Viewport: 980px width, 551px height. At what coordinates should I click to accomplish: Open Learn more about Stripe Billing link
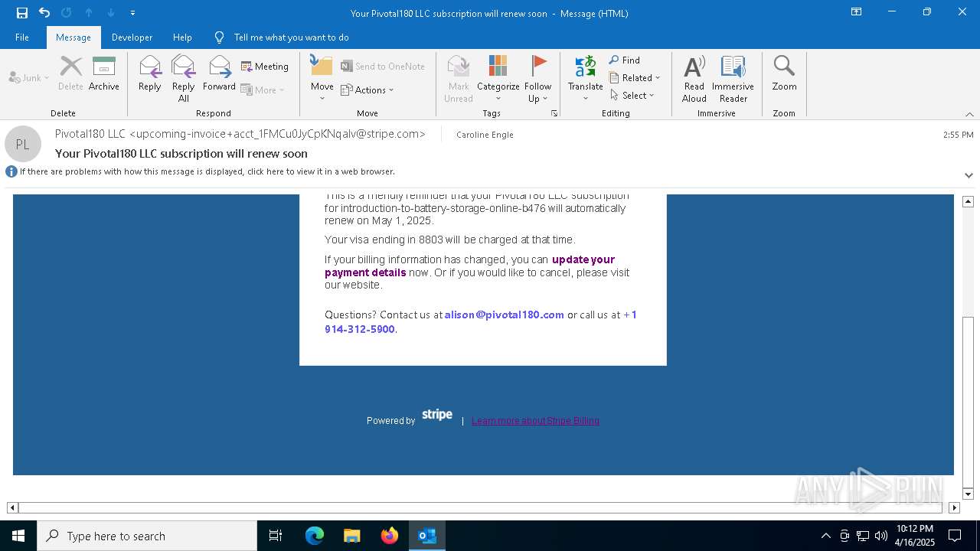(x=535, y=420)
